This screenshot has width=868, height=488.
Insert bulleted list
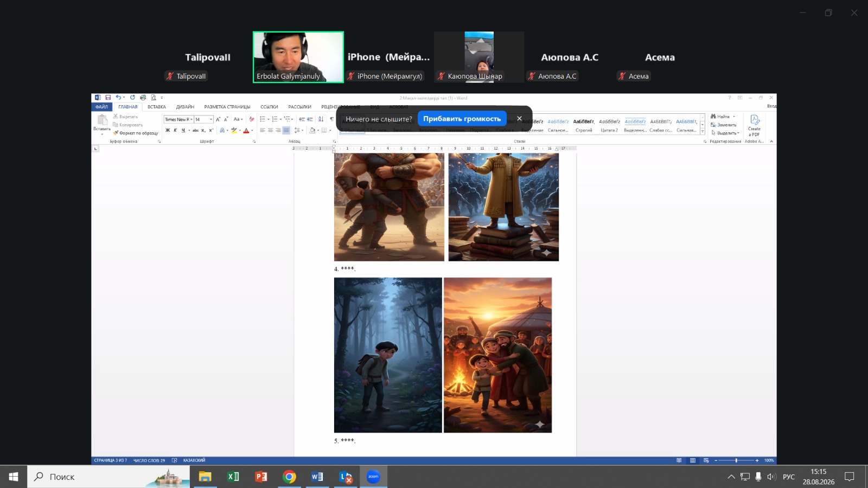(263, 119)
